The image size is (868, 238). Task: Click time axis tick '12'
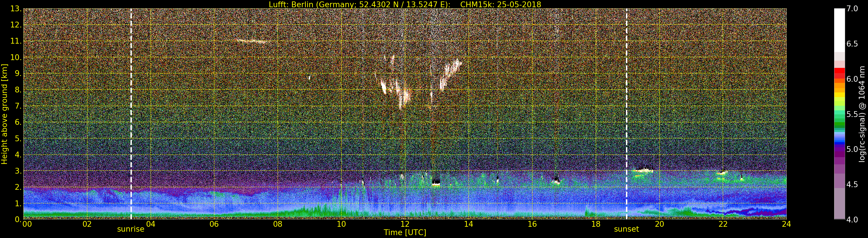pyautogui.click(x=405, y=224)
